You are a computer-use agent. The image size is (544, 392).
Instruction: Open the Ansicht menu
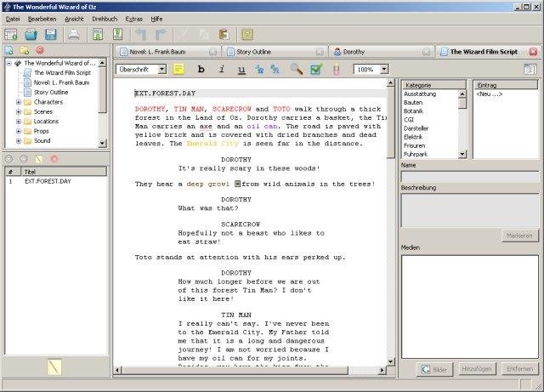(74, 19)
